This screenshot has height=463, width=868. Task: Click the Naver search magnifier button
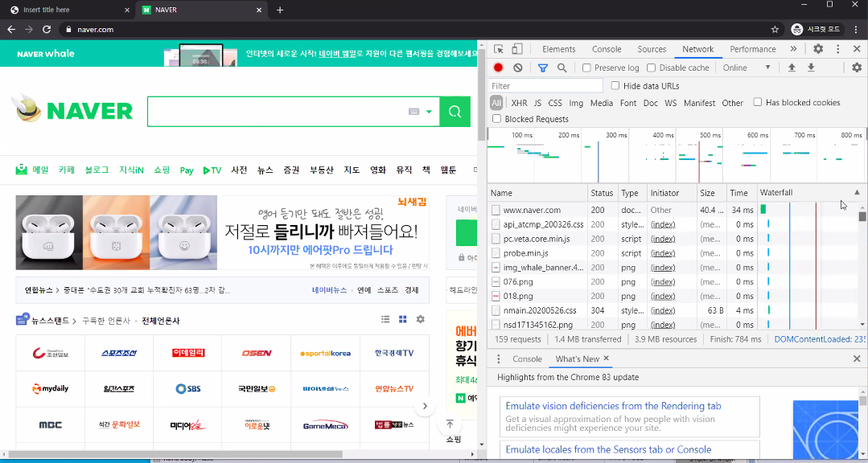click(455, 112)
